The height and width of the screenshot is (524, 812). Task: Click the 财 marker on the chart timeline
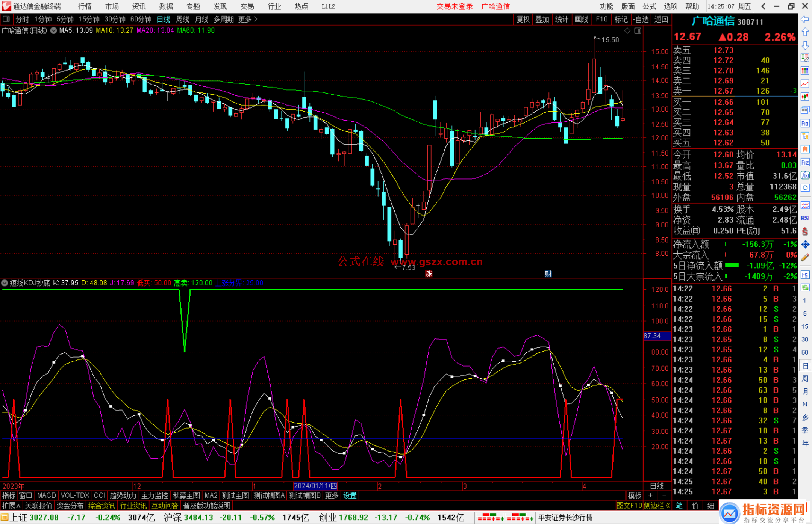click(548, 274)
